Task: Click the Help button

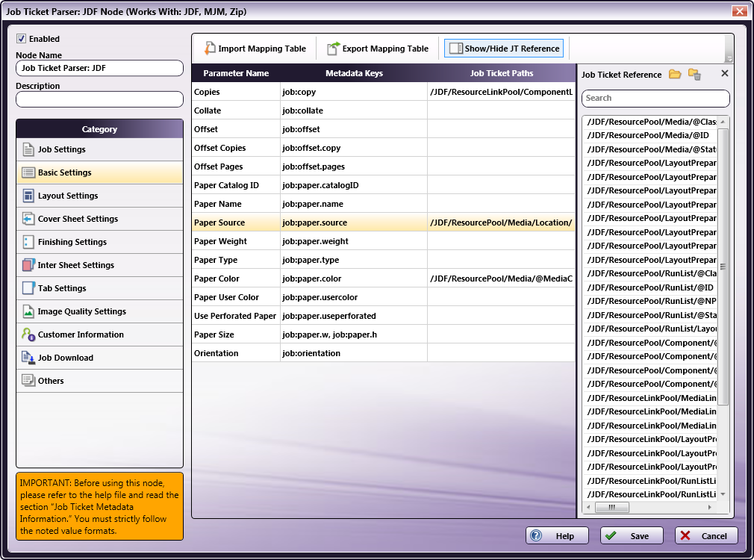Action: pos(557,535)
